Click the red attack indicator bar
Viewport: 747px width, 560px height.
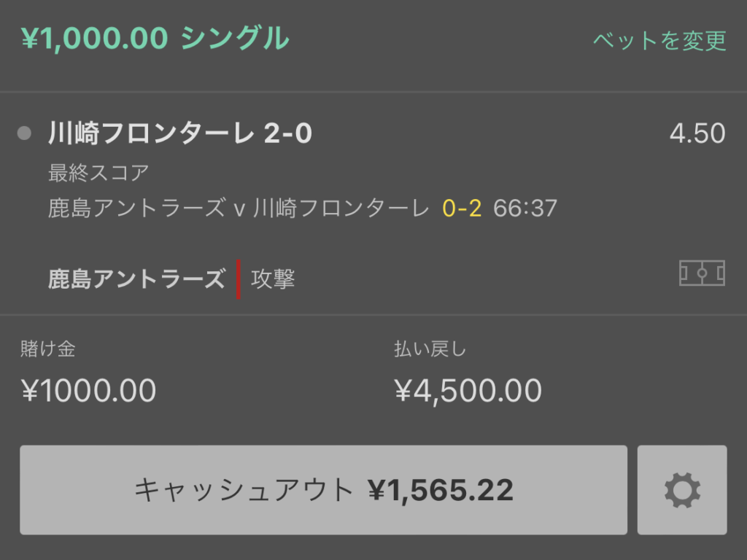(239, 279)
